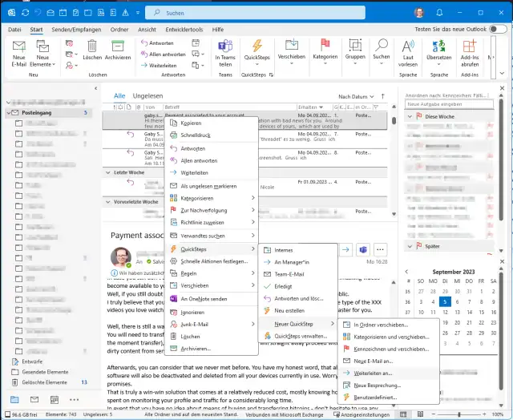Open the three-dots more actions in reading pane
This screenshot has height=420, width=513.
tap(380, 250)
